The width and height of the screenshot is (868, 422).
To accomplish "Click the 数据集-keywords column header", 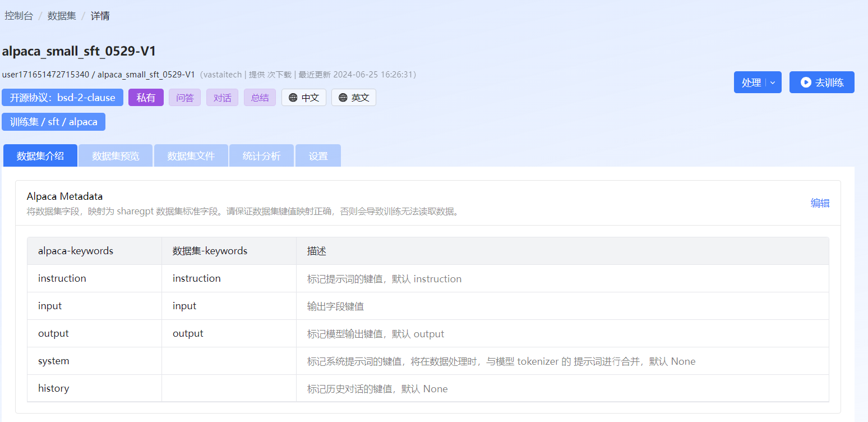I will 210,251.
